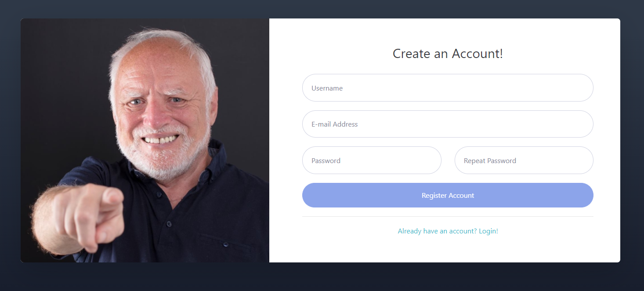This screenshot has height=291, width=644.
Task: Activate the Repeat Password field
Action: (524, 160)
